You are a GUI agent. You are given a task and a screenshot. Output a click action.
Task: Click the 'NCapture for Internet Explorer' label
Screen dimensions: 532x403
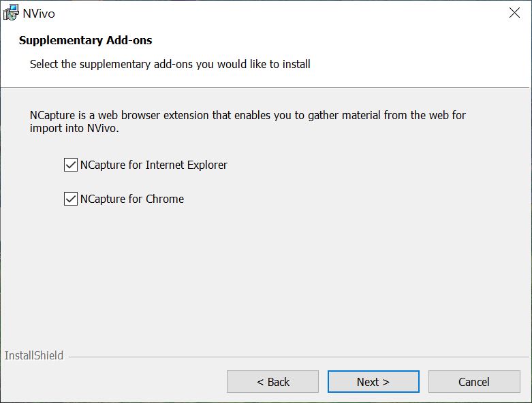point(154,165)
